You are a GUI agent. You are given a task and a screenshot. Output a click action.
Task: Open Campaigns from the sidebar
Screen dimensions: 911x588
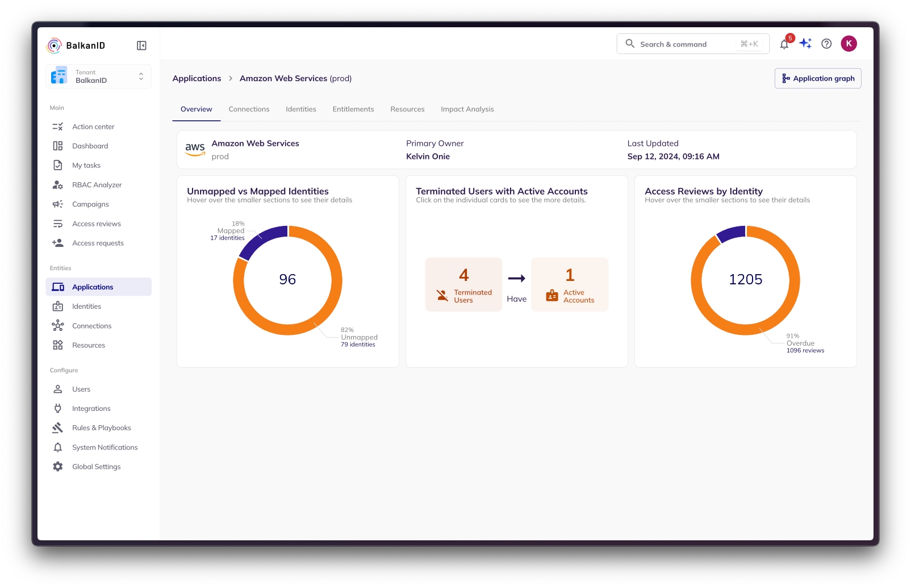[x=90, y=204]
